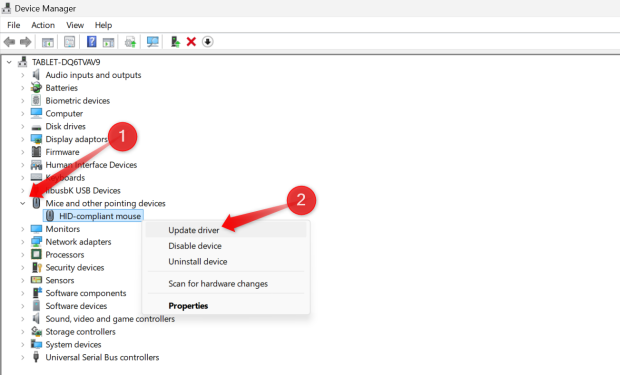Select the Keyboards category label

pyautogui.click(x=65, y=178)
